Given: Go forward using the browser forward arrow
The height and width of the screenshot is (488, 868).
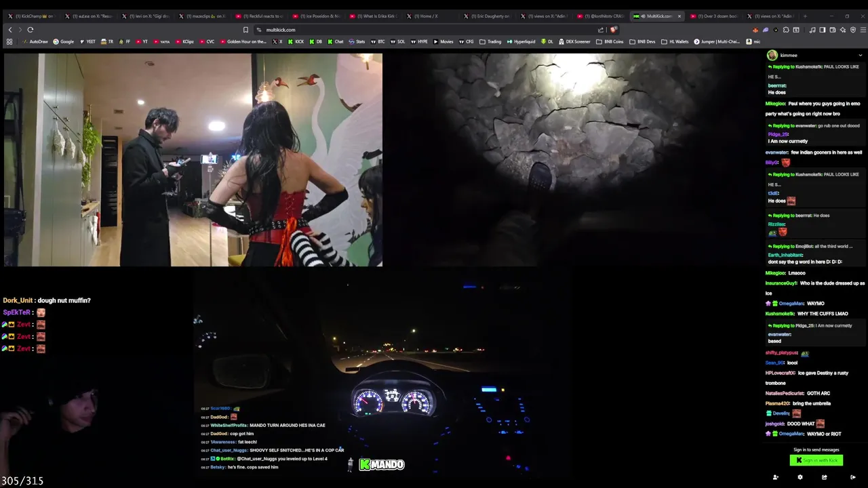Looking at the screenshot, I should point(20,30).
